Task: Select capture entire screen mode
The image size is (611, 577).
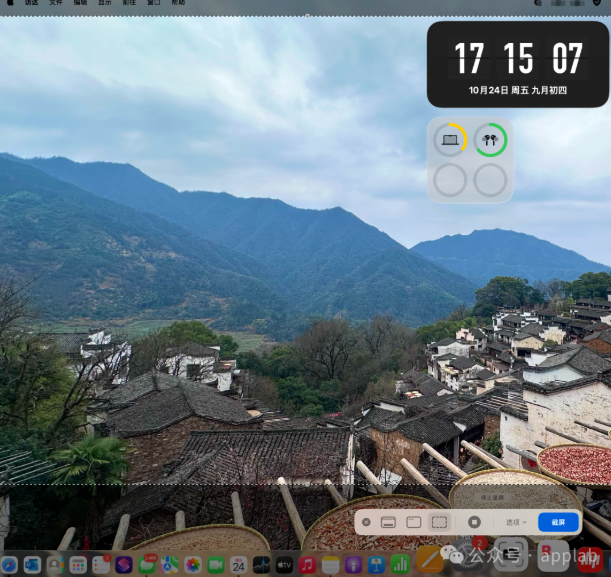Action: point(388,522)
